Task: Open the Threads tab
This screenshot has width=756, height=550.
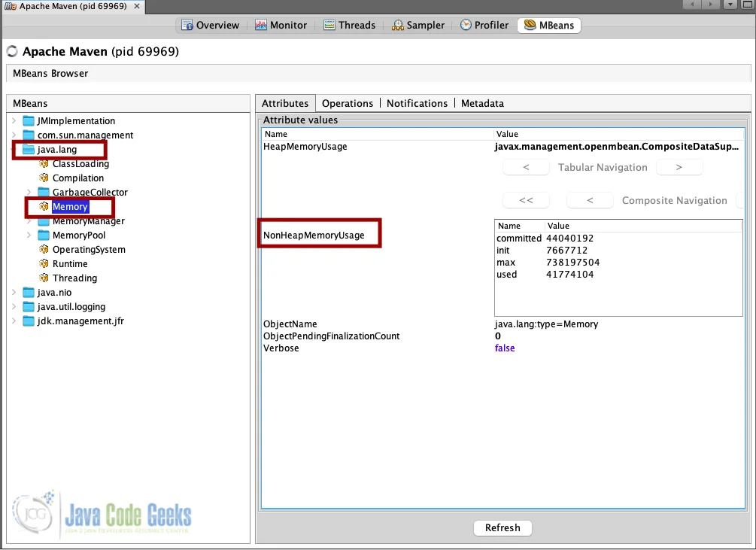Action: (x=350, y=25)
